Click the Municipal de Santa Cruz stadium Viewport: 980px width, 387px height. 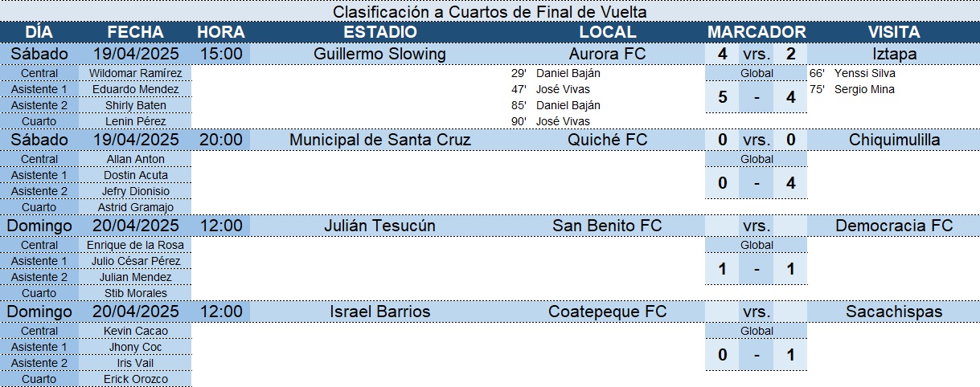tap(380, 140)
